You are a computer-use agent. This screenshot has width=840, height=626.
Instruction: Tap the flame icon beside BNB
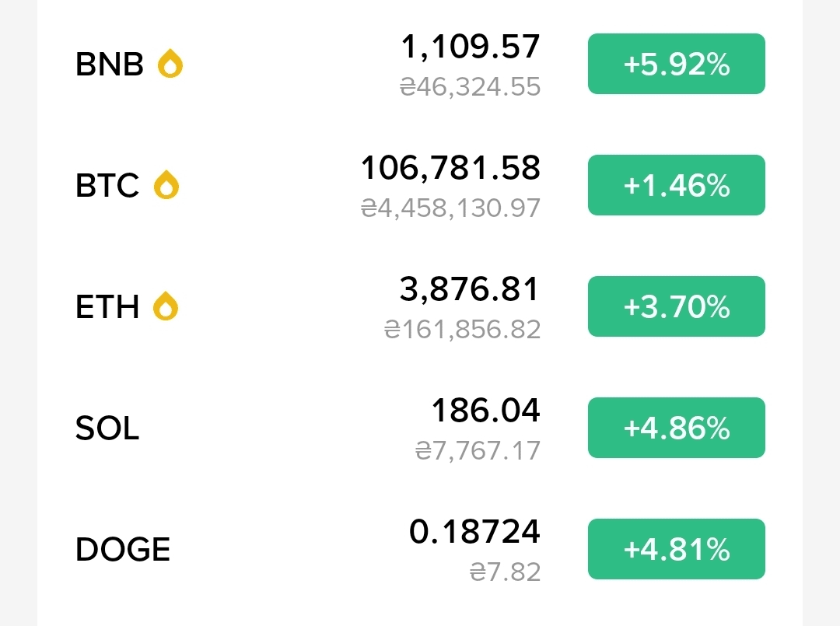pos(170,64)
